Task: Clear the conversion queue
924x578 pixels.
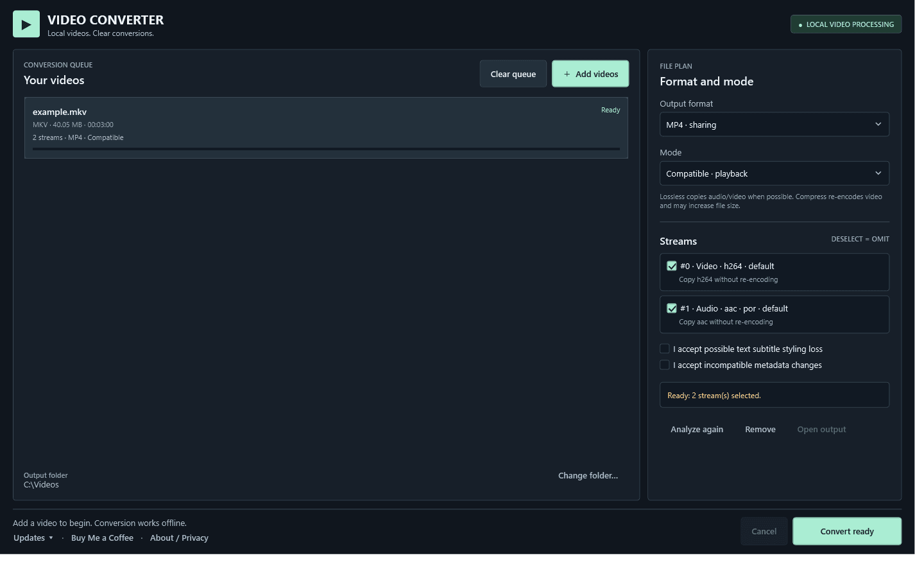Action: (513, 74)
